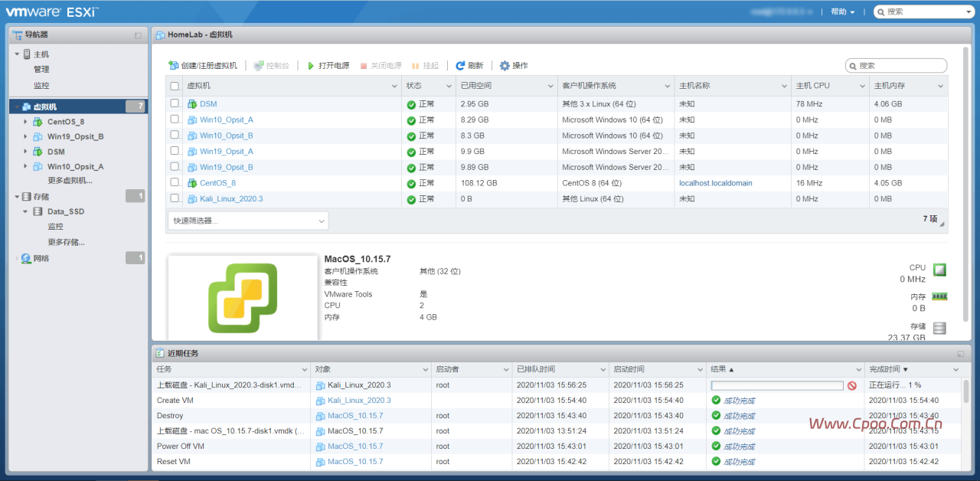The height and width of the screenshot is (481, 980).
Task: Check the Kali_Linux_2020.3 row checkbox
Action: (x=175, y=198)
